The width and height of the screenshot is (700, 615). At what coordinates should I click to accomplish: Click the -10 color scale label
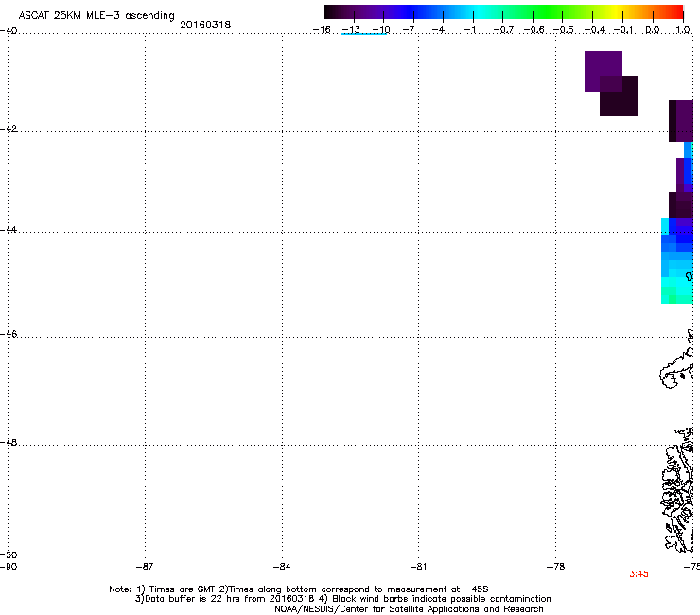[381, 30]
